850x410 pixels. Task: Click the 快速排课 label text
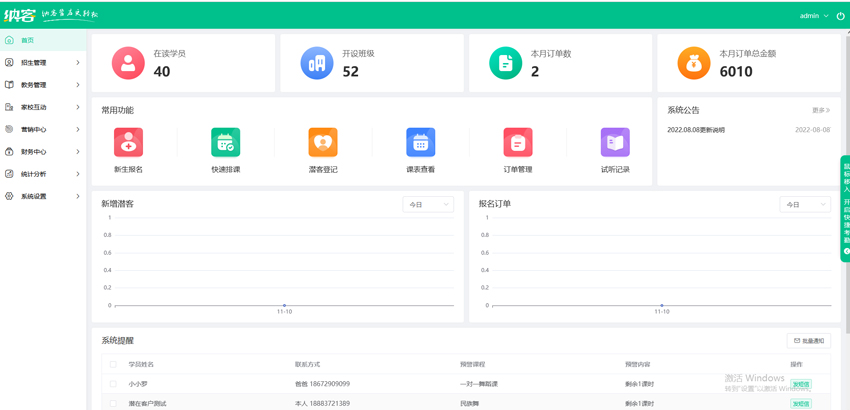tap(226, 169)
